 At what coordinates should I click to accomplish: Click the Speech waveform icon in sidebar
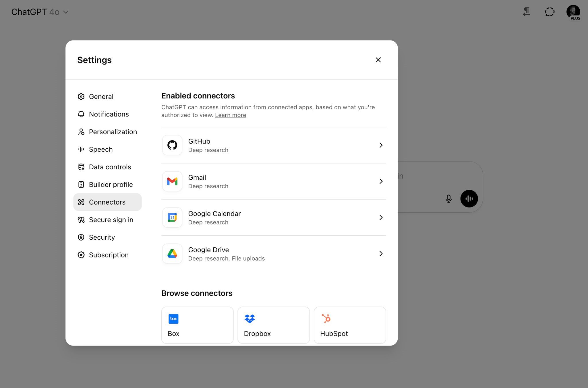81,149
